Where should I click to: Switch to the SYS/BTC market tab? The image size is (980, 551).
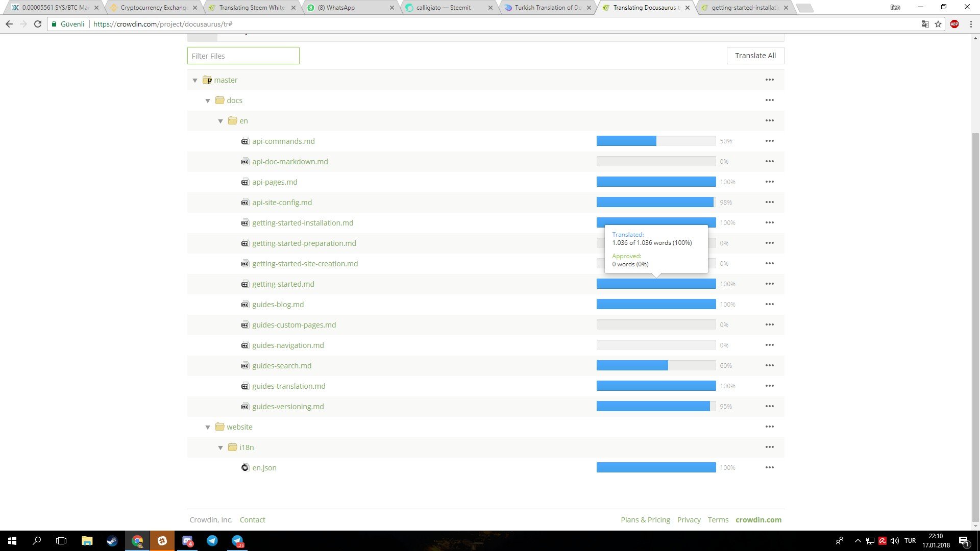55,8
